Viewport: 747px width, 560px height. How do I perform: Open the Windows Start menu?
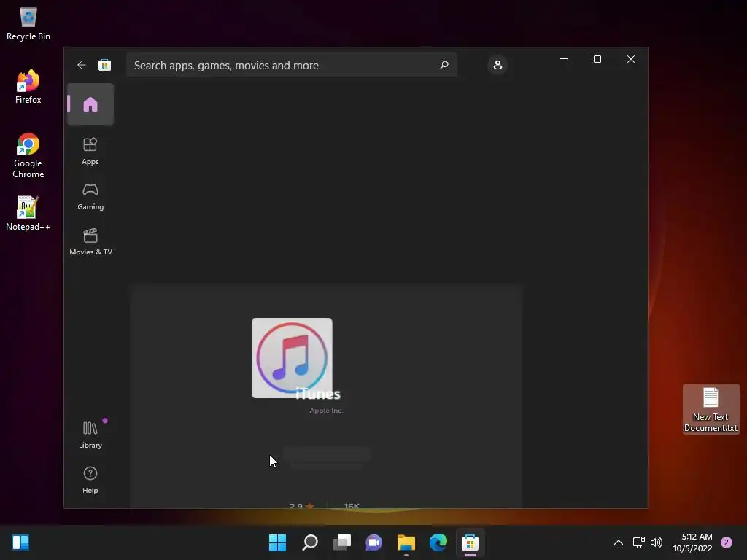click(x=277, y=542)
